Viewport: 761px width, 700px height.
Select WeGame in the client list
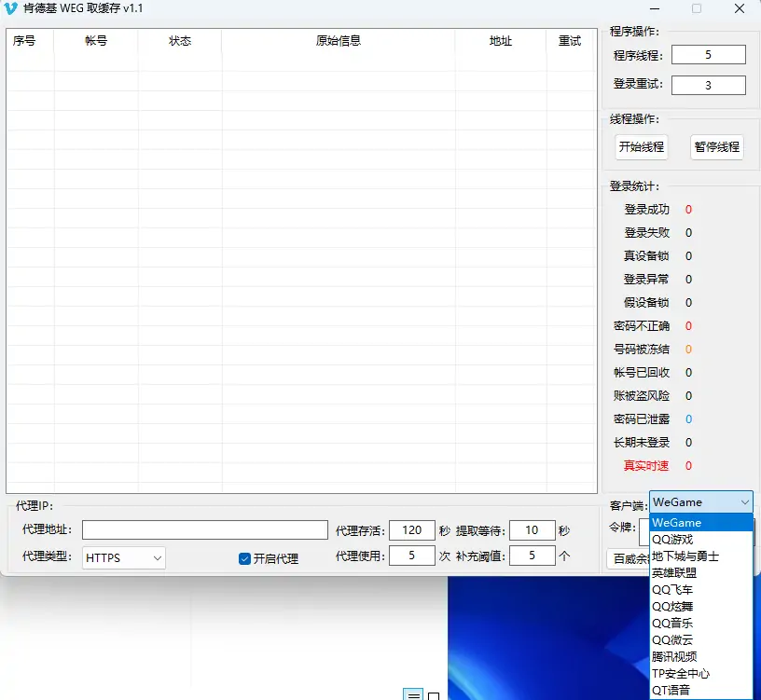coord(700,523)
